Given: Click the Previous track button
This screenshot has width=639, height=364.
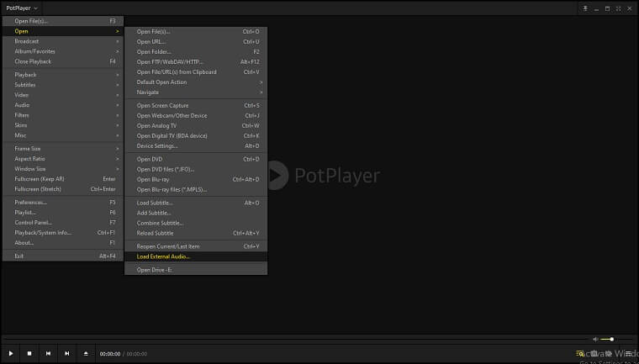Looking at the screenshot, I should point(48,353).
